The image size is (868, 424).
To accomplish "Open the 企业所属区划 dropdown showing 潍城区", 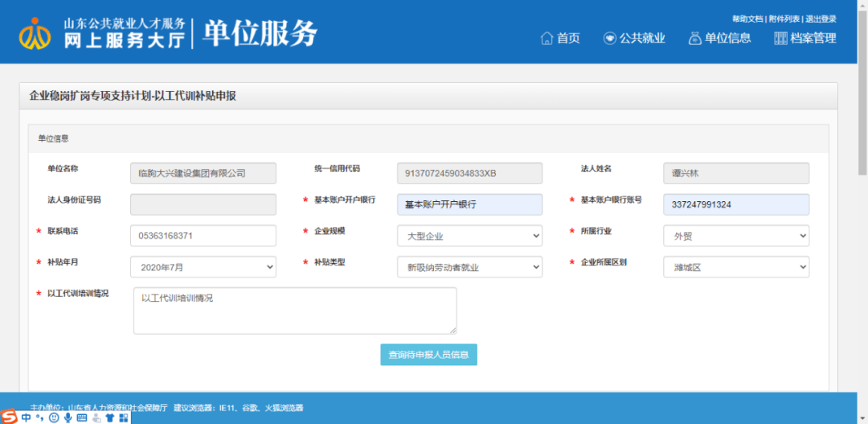I will click(736, 266).
